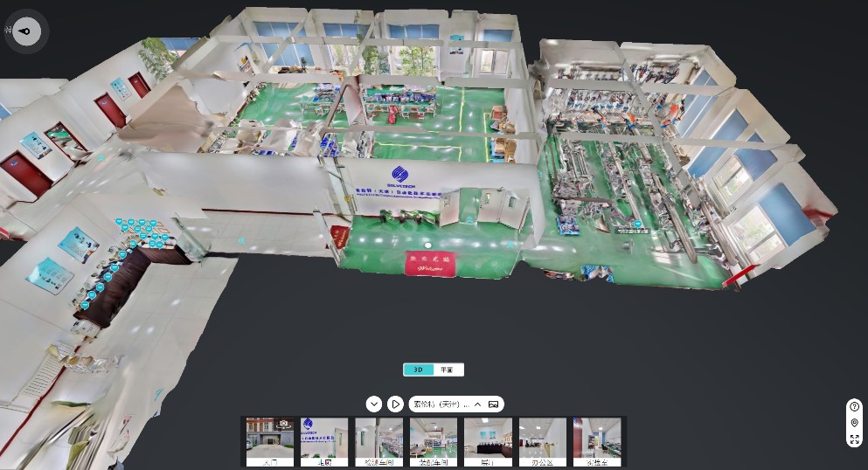This screenshot has width=868, height=470.
Task: Jump to the 装配车间 scene
Action: (433, 441)
